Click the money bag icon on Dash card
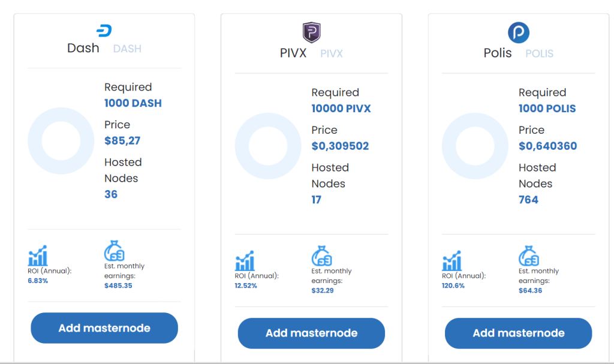The width and height of the screenshot is (614, 364). click(x=114, y=251)
